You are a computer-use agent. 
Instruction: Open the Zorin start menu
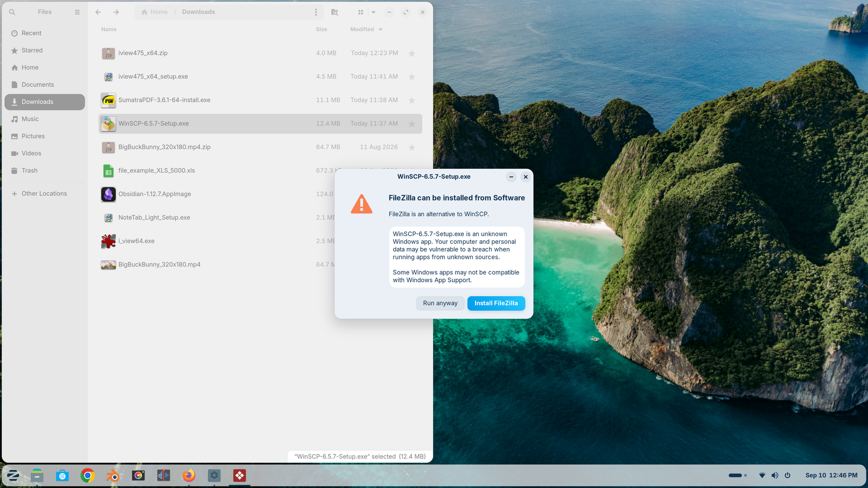[13, 476]
